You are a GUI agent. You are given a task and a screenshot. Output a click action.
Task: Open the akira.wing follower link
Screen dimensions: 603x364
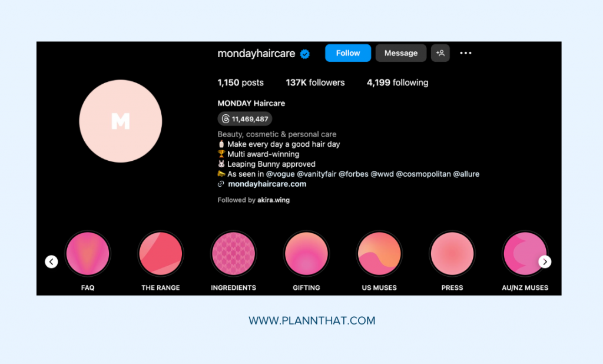(x=273, y=200)
